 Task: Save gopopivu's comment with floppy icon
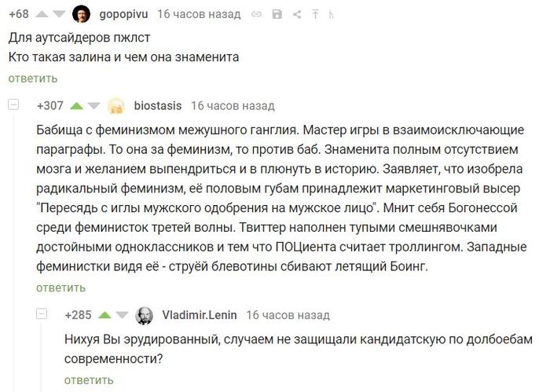pyautogui.click(x=277, y=15)
